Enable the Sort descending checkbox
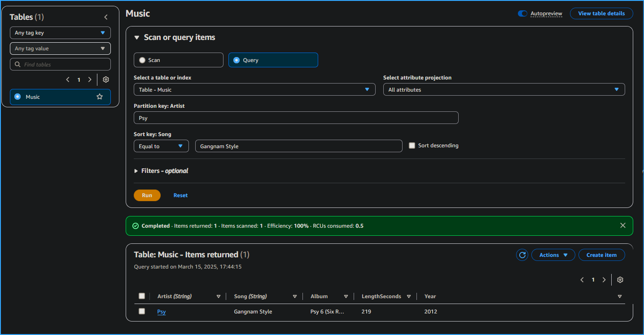The width and height of the screenshot is (644, 335). click(x=412, y=145)
